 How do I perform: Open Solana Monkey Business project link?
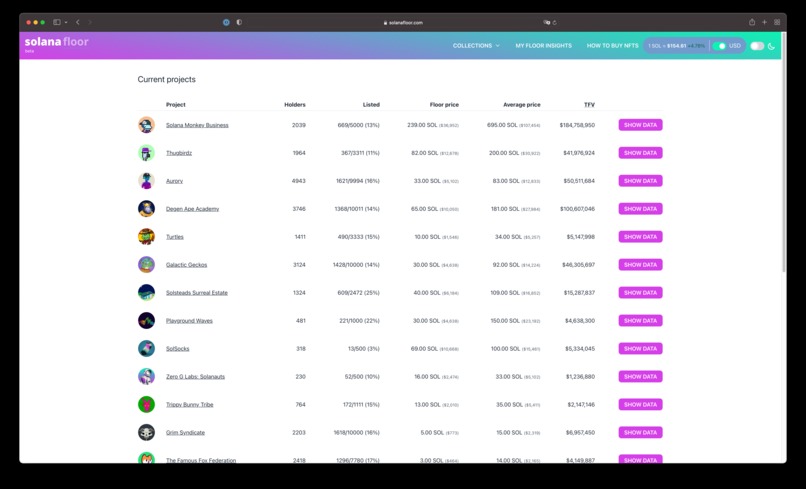coord(197,125)
